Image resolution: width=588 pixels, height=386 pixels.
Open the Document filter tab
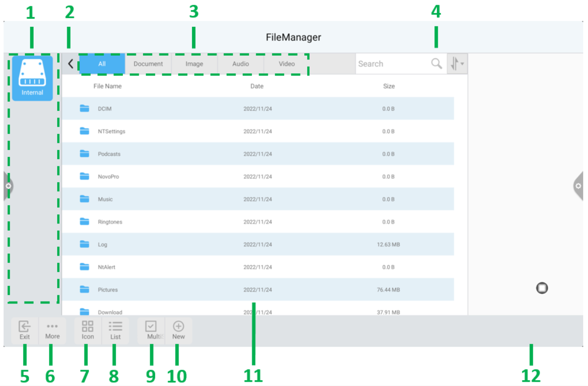click(x=148, y=64)
